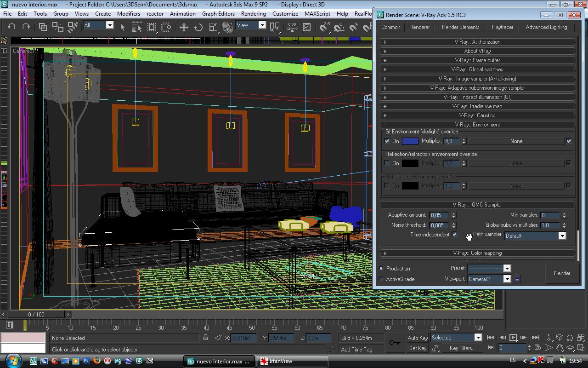Open the Time Configuration icon
This screenshot has height=368, width=588.
pyautogui.click(x=537, y=348)
